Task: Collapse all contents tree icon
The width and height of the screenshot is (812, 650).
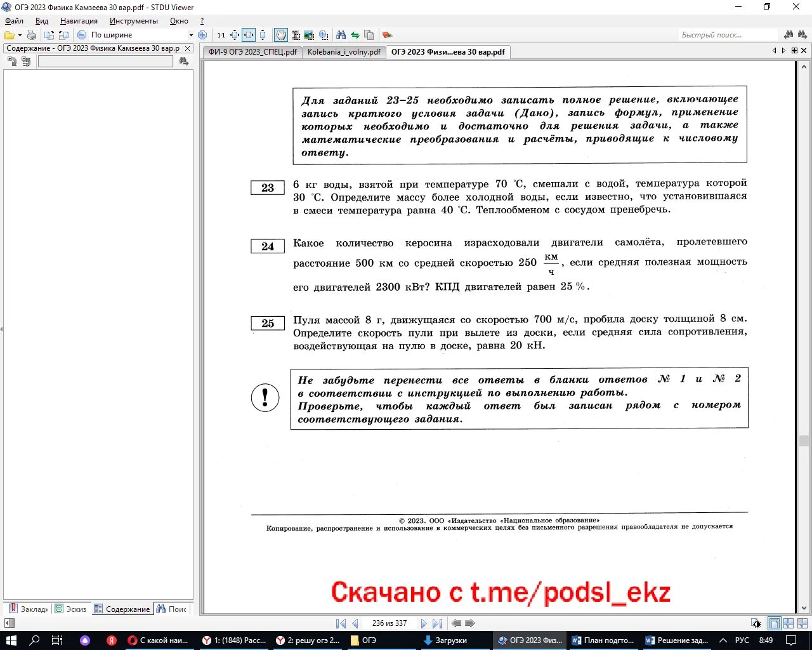Action: coord(25,62)
